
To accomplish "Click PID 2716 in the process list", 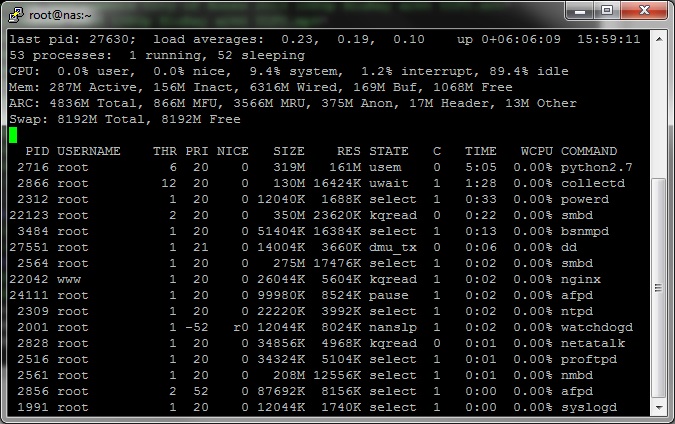I will [x=33, y=167].
